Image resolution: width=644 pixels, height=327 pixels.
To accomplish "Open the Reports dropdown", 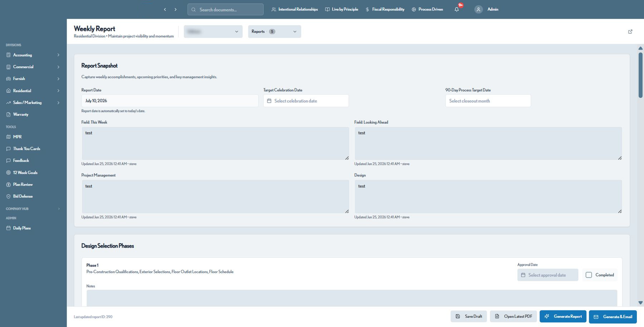I will 274,32.
